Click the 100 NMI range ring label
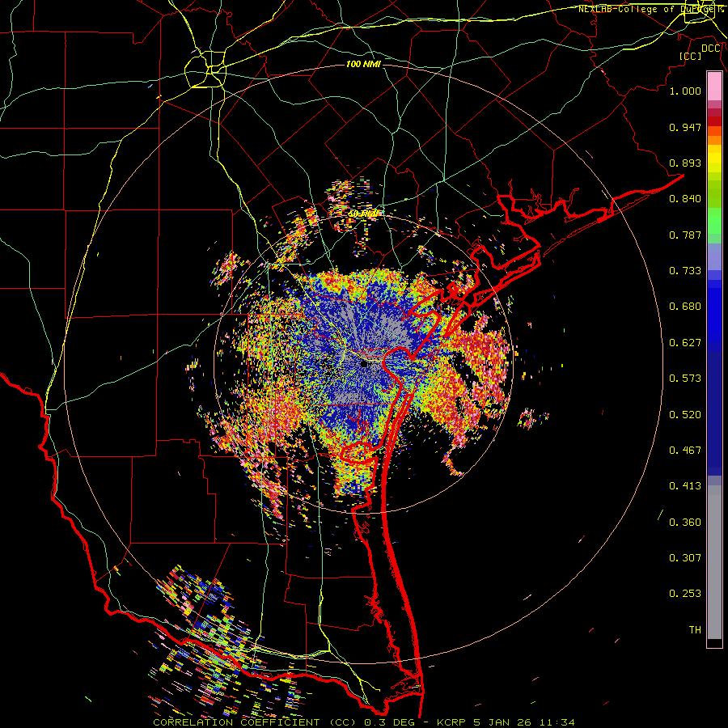Image resolution: width=728 pixels, height=728 pixels. pyautogui.click(x=363, y=64)
